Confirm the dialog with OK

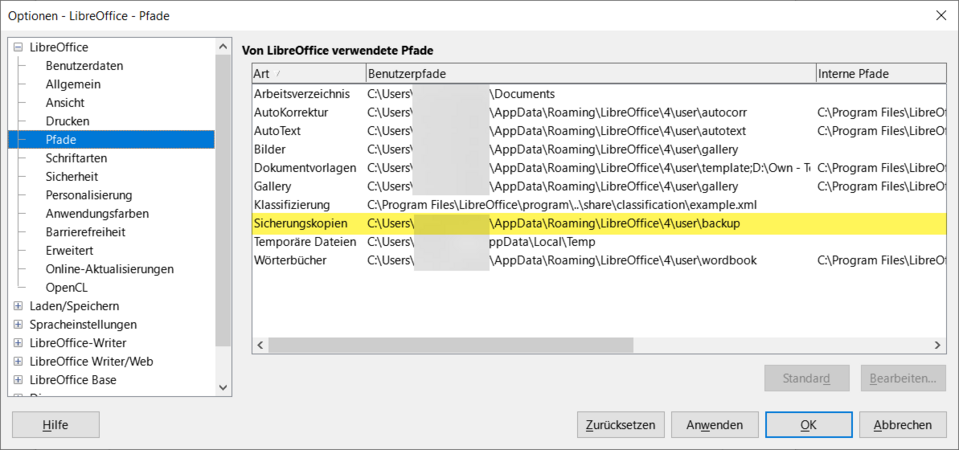coord(809,425)
